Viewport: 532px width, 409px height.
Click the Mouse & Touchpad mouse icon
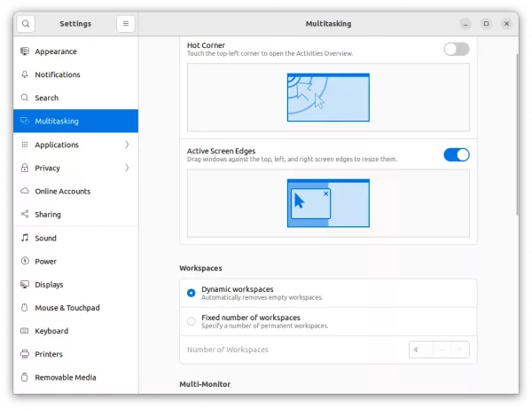click(x=25, y=308)
